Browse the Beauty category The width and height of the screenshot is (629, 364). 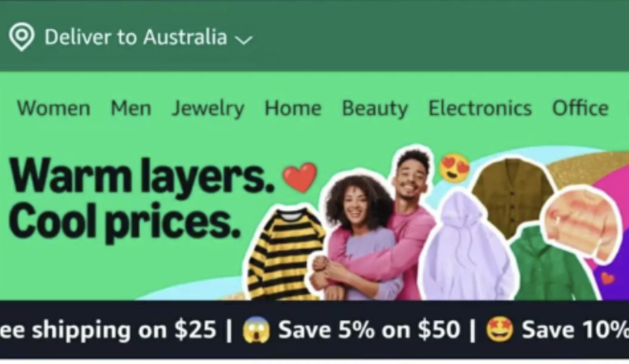(x=375, y=108)
